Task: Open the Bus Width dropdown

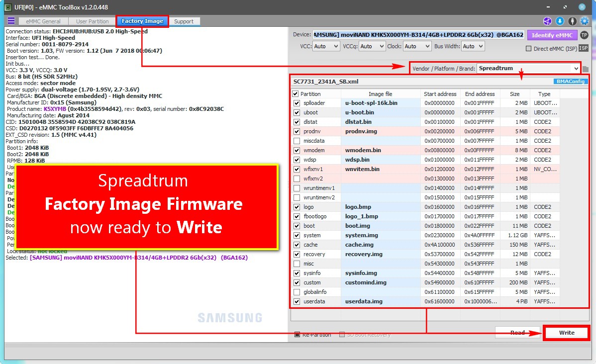Action: pyautogui.click(x=473, y=46)
